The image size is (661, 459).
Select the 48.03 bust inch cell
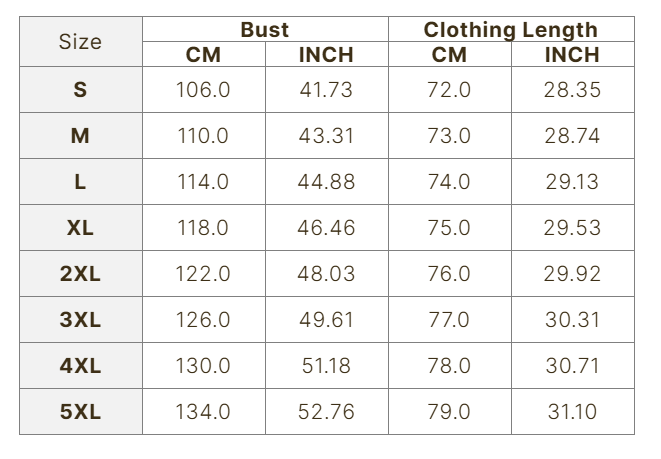(326, 274)
